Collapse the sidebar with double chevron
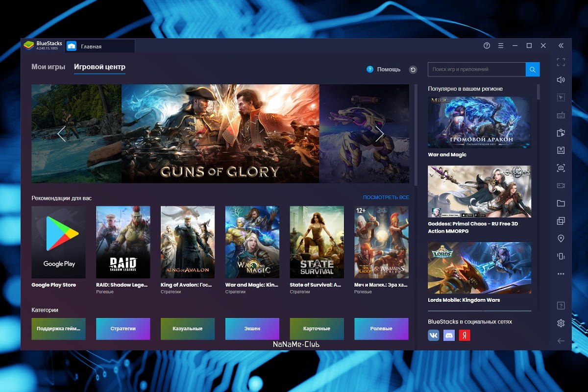588x392 pixels. point(561,46)
